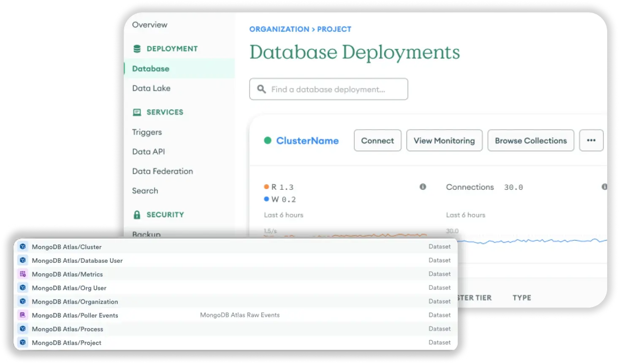Select Triggers under Services
The width and height of the screenshot is (619, 364).
(147, 132)
